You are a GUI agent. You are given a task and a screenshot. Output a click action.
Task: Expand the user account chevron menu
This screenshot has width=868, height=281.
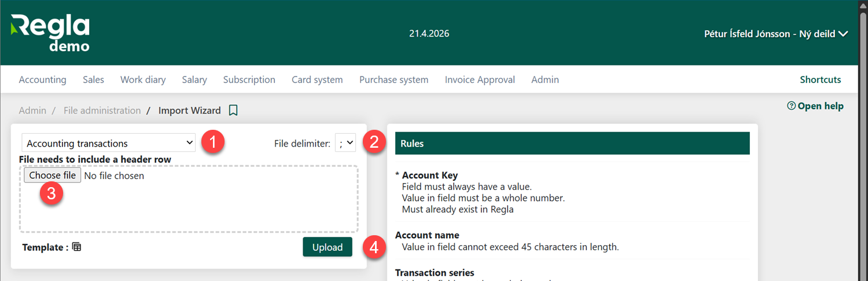tap(843, 34)
